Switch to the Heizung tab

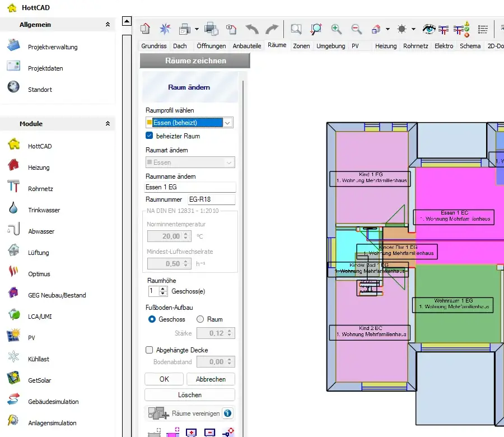(x=386, y=46)
